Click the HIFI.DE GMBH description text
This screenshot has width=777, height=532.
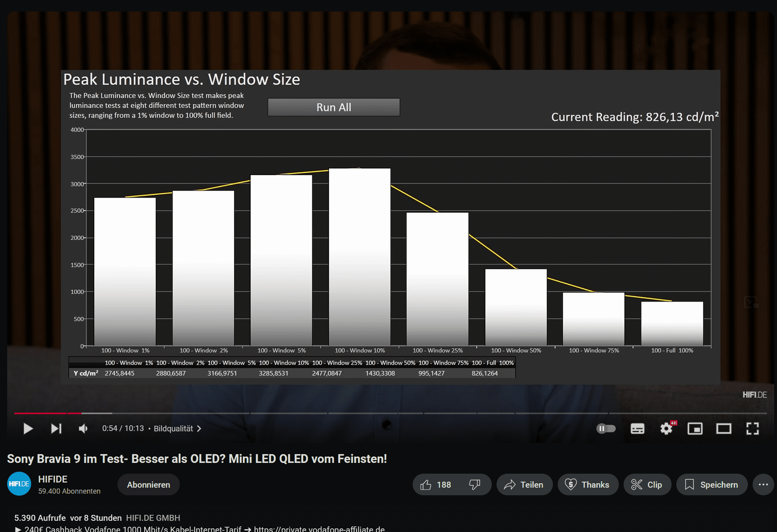[x=153, y=518]
